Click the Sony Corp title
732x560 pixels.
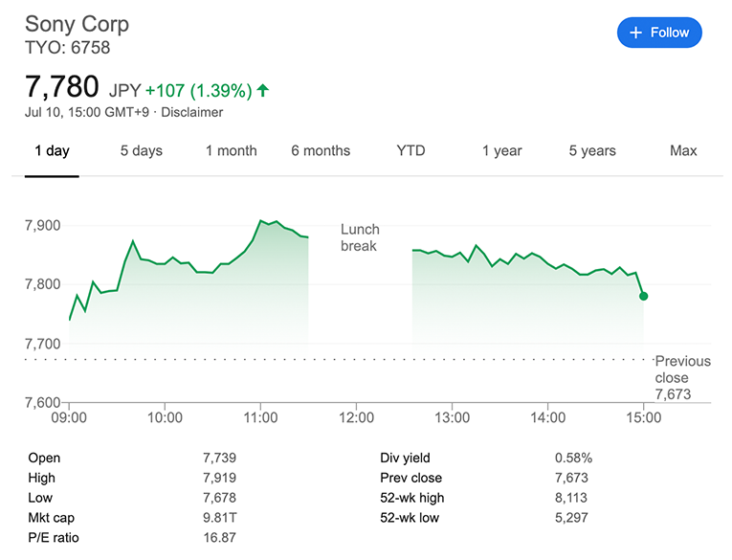[78, 24]
